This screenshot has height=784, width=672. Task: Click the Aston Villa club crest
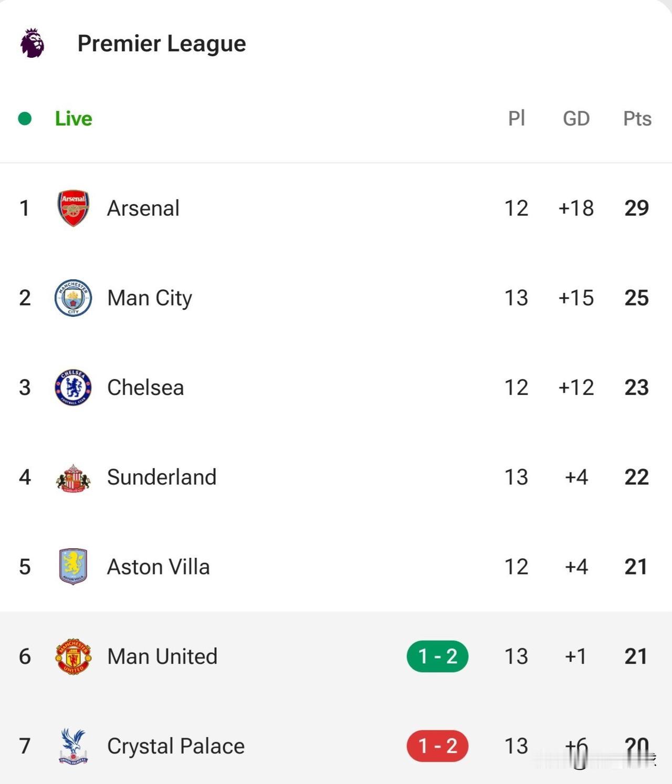73,567
